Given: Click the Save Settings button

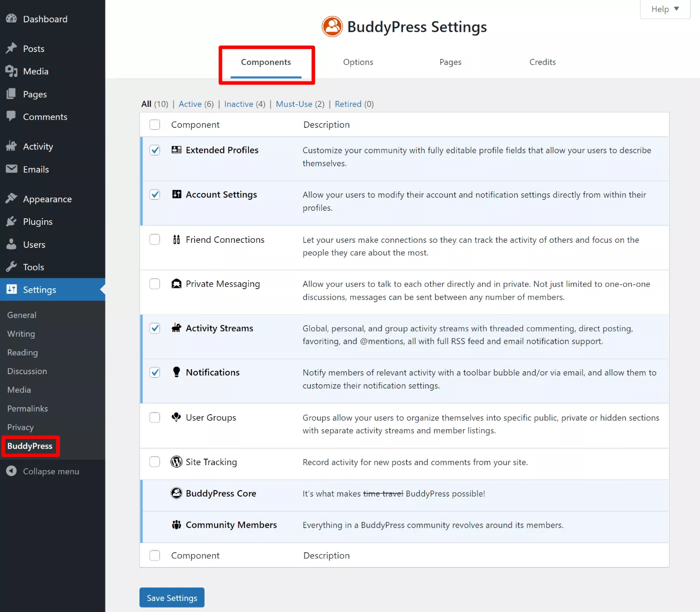Looking at the screenshot, I should pos(172,598).
